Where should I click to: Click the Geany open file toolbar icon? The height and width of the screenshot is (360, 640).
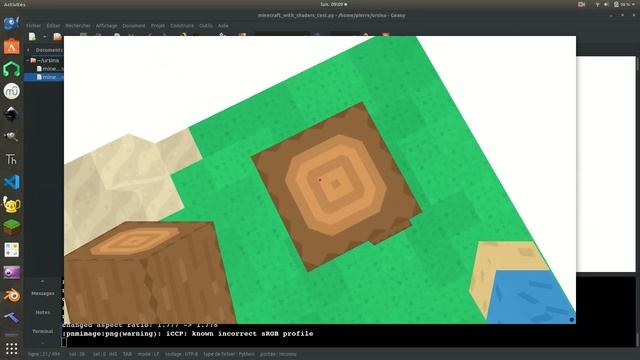(x=58, y=37)
